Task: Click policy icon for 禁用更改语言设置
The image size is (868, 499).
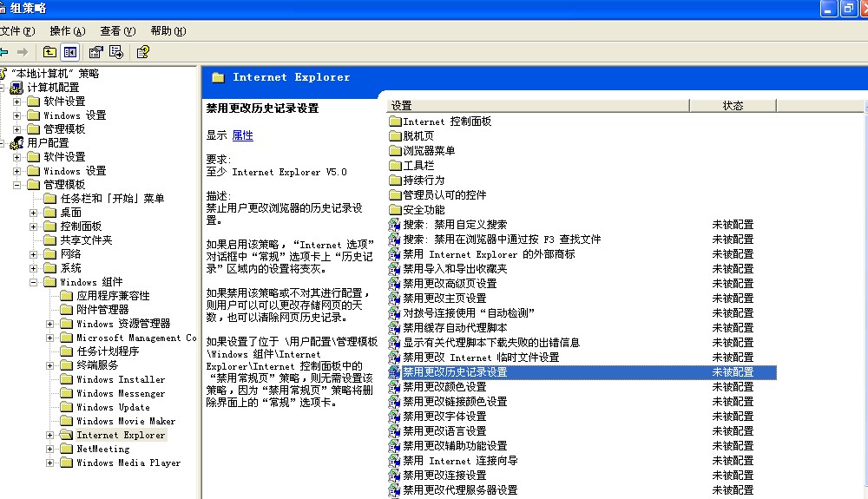Action: (x=394, y=431)
